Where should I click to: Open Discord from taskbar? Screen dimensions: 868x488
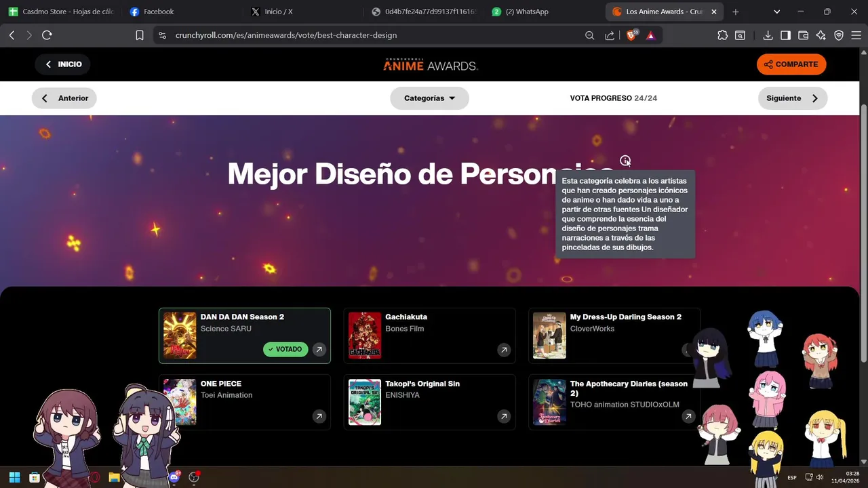pyautogui.click(x=174, y=477)
